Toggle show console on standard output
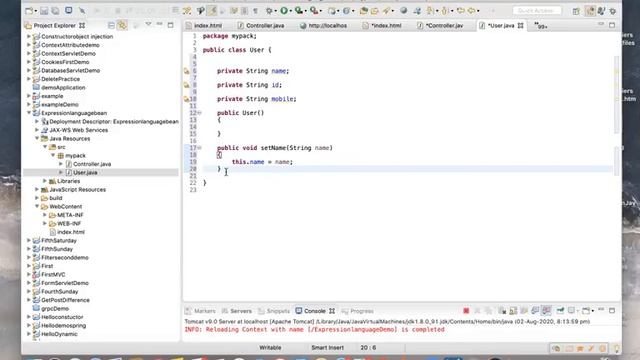 pos(535,311)
